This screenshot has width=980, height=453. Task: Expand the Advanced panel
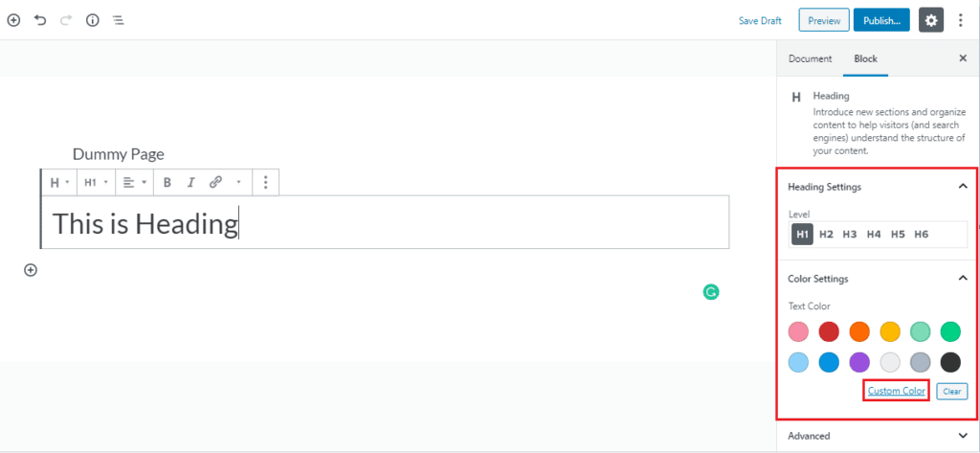coord(963,436)
